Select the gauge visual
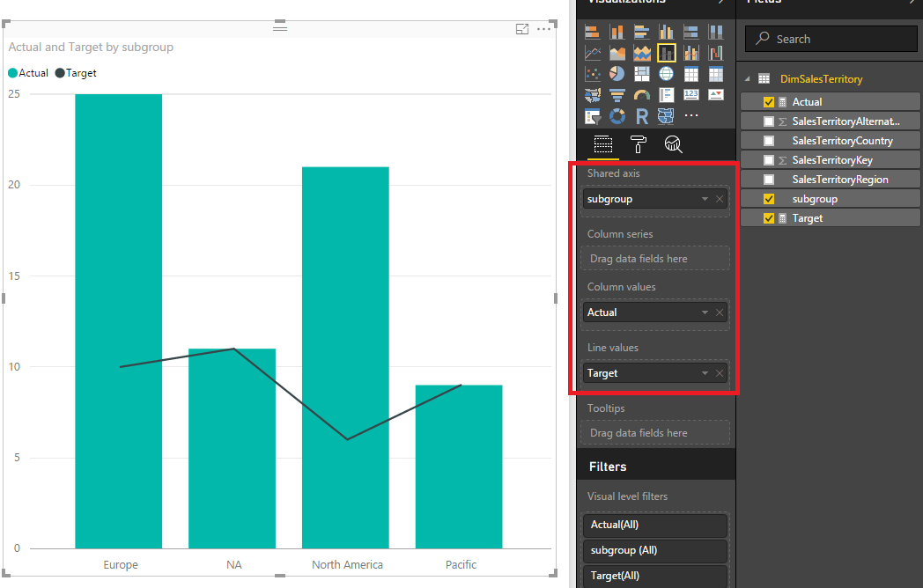Viewport: 923px width, 588px height. (642, 95)
